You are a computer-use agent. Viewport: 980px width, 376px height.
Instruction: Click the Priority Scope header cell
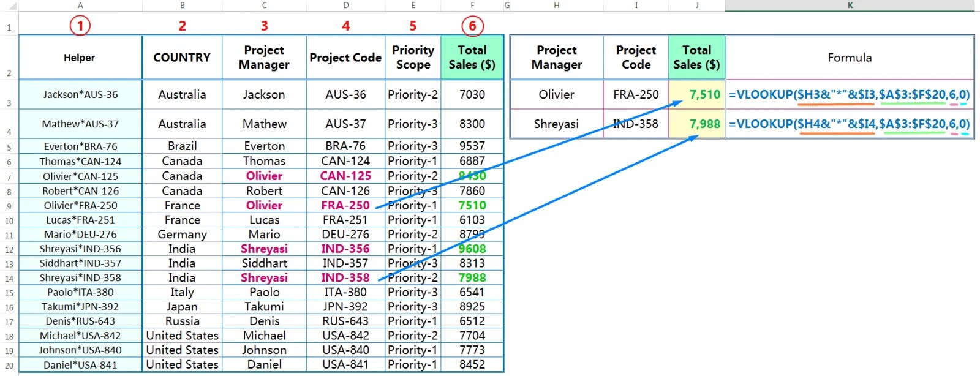coord(413,58)
